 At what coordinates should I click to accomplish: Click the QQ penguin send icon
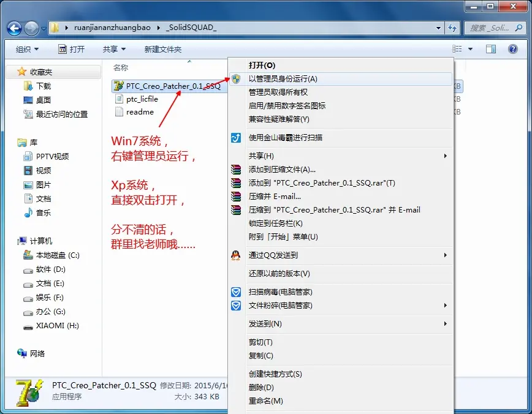[x=236, y=255]
